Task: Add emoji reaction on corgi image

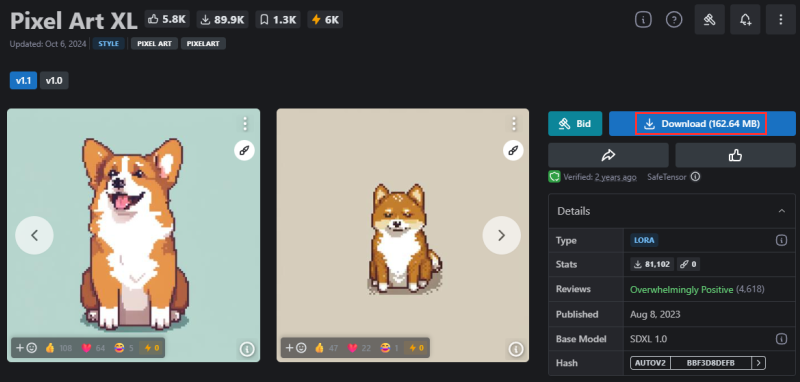Action: pos(27,348)
